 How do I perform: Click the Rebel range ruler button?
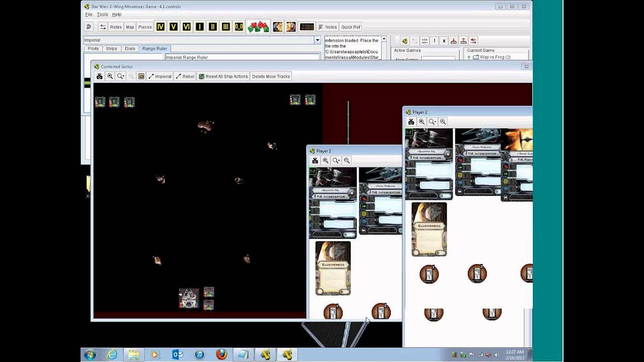tap(185, 76)
